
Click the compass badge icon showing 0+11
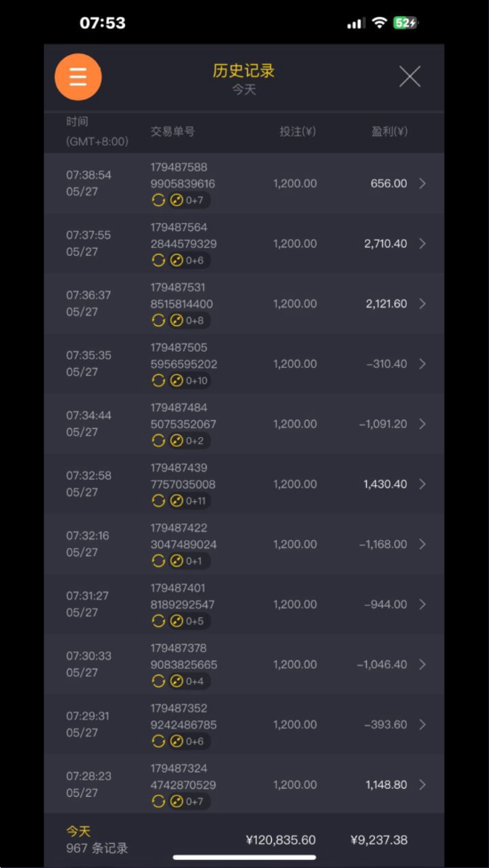point(177,501)
